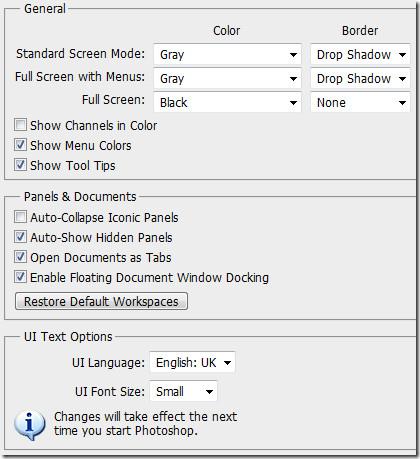Toggle Open Documents as Tabs

tap(20, 257)
